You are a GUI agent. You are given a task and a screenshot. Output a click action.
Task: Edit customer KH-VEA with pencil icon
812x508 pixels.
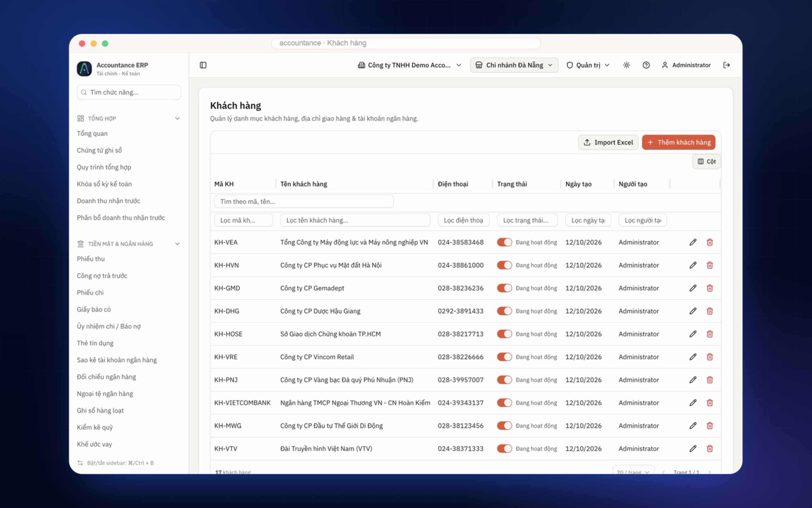(x=693, y=242)
